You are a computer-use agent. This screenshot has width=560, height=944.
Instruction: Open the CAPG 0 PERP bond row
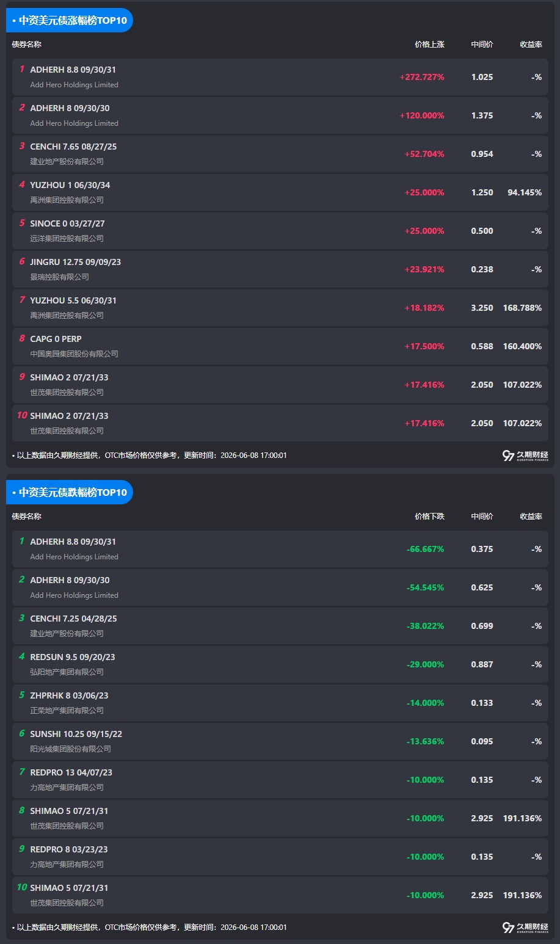[280, 346]
